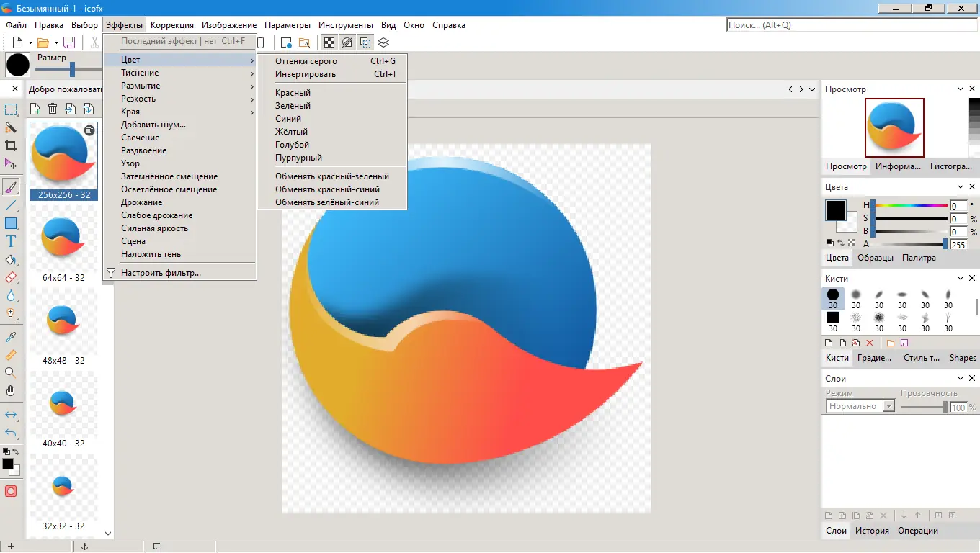Activate the crop tool
This screenshot has width=980, height=553.
point(11,146)
